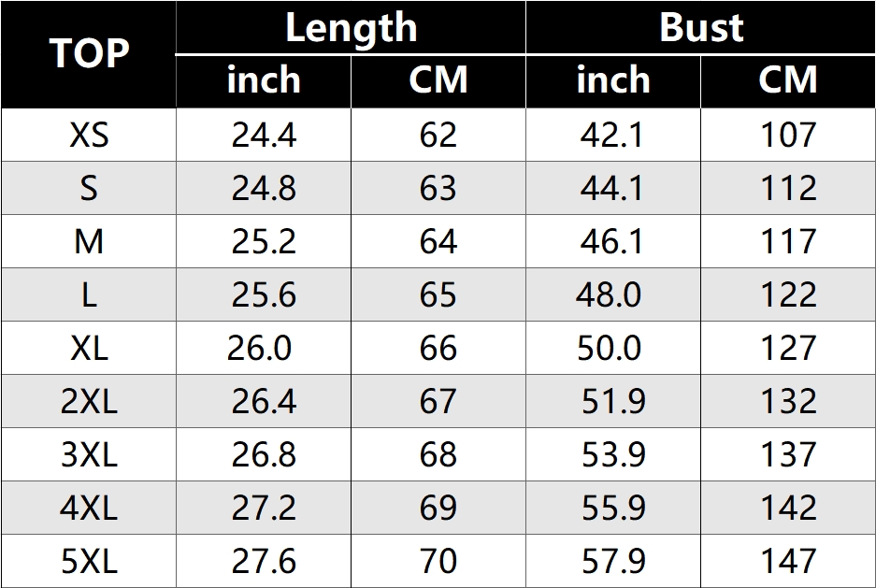Image resolution: width=876 pixels, height=588 pixels.
Task: Select the 5XL size label
Action: (x=89, y=562)
